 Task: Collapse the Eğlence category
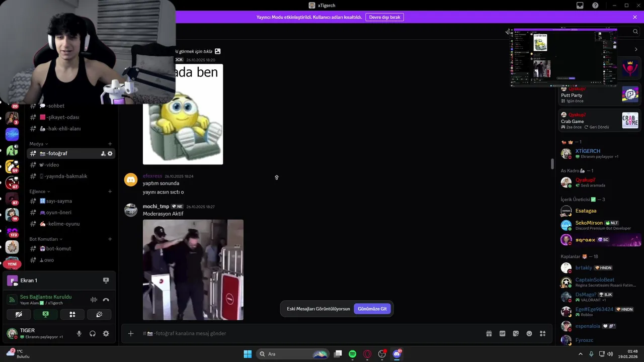(40, 192)
